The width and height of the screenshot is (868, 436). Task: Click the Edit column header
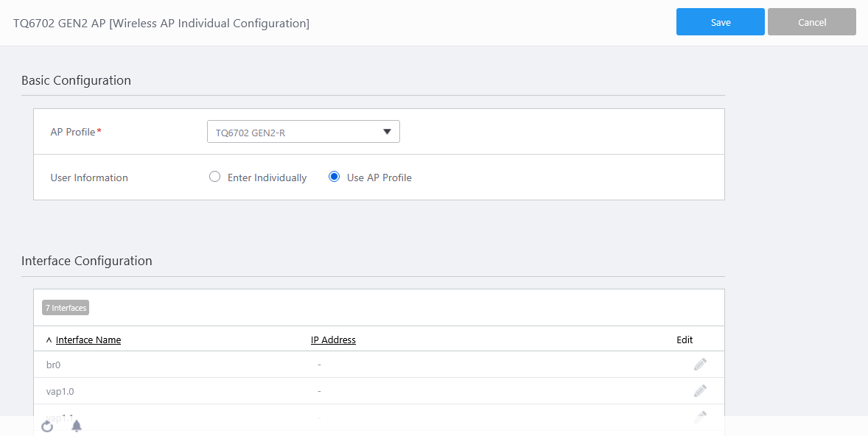(685, 340)
